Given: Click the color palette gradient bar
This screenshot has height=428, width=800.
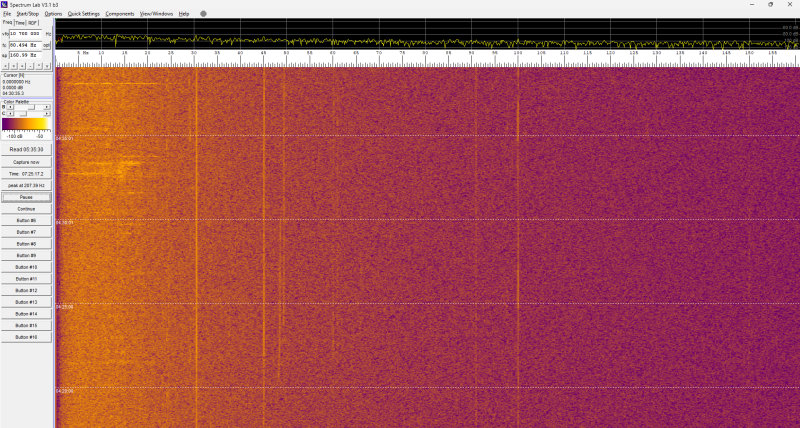Looking at the screenshot, I should [26, 125].
